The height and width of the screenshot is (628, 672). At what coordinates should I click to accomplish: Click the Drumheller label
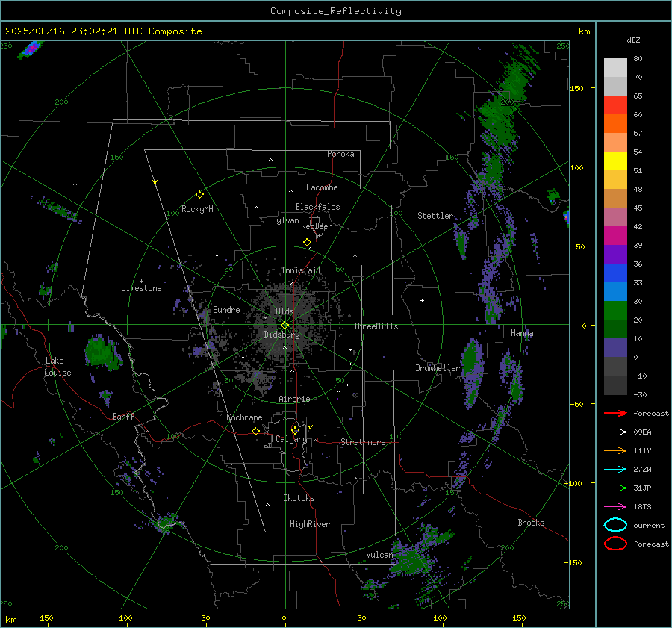(438, 368)
